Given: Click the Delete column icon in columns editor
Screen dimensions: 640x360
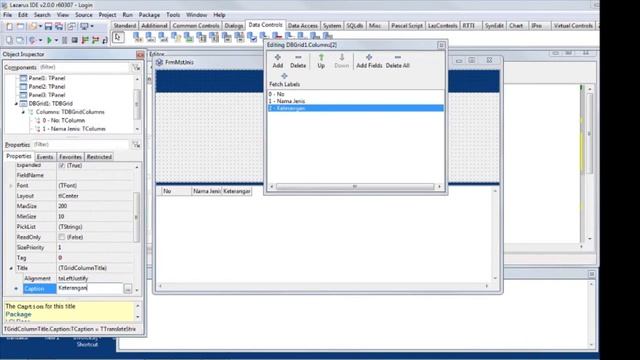Looking at the screenshot, I should click(298, 57).
